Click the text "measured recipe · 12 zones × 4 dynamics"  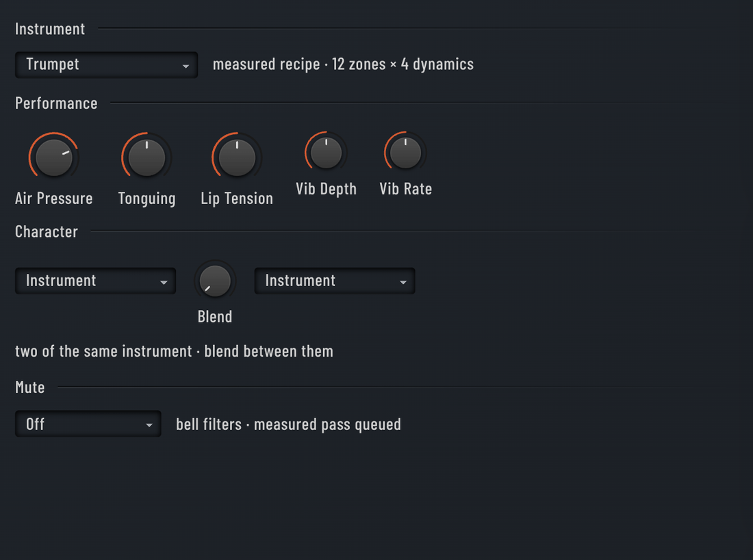[x=343, y=64]
